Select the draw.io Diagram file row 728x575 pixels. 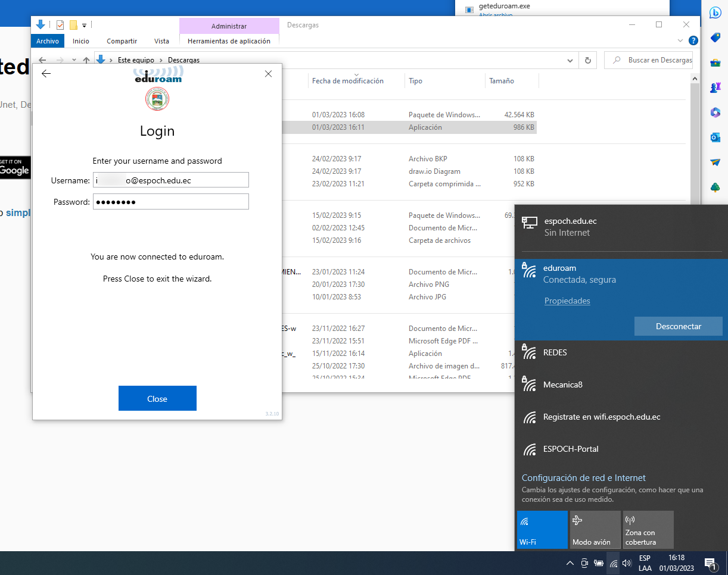tap(409, 171)
